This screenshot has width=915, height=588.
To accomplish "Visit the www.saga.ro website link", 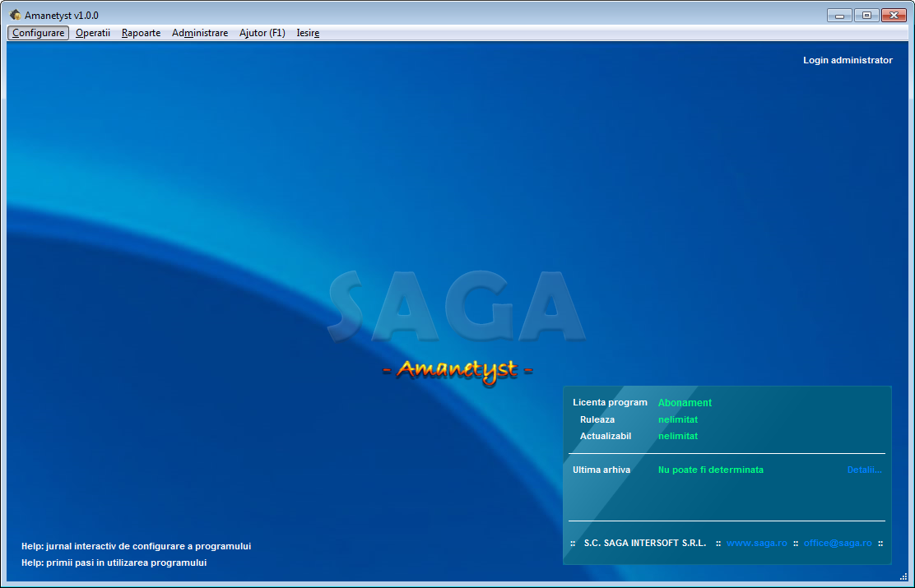I will pyautogui.click(x=756, y=543).
